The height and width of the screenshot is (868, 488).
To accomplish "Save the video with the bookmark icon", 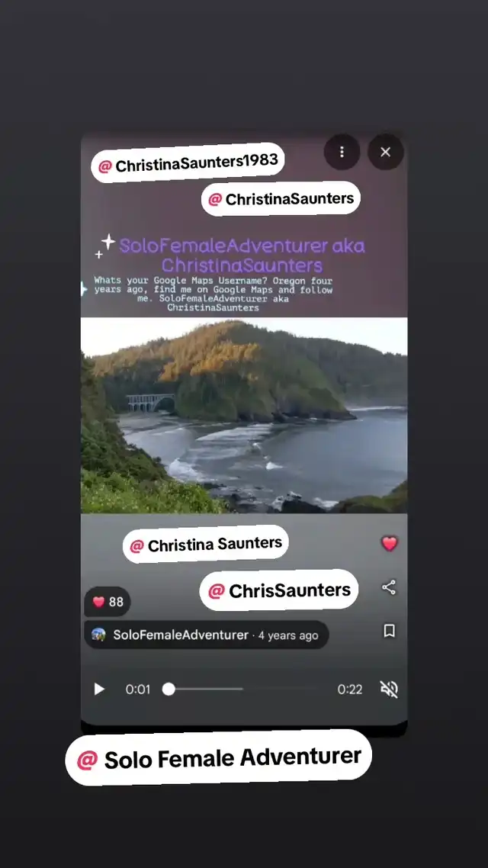I will 390,631.
